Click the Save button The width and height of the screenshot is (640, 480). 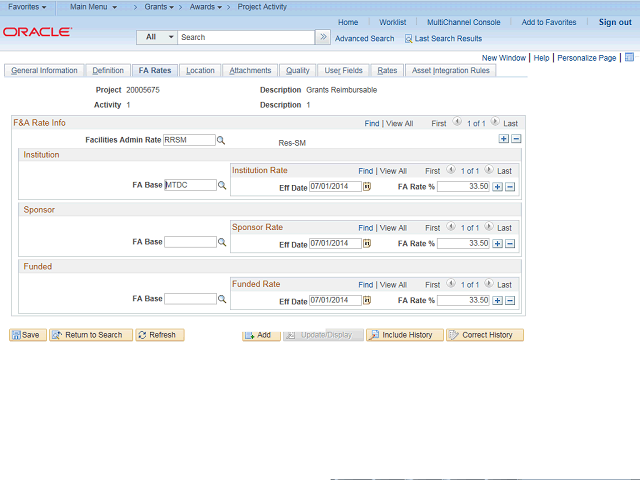click(x=28, y=335)
